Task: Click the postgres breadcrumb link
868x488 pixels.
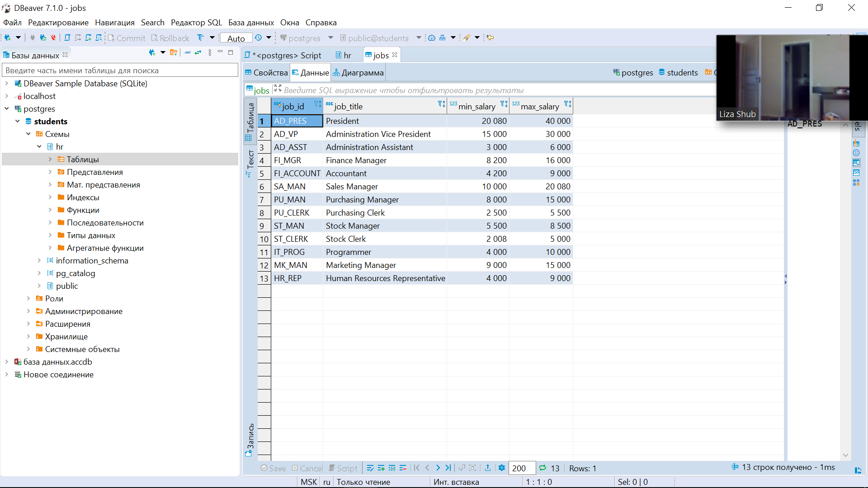Action: [633, 72]
